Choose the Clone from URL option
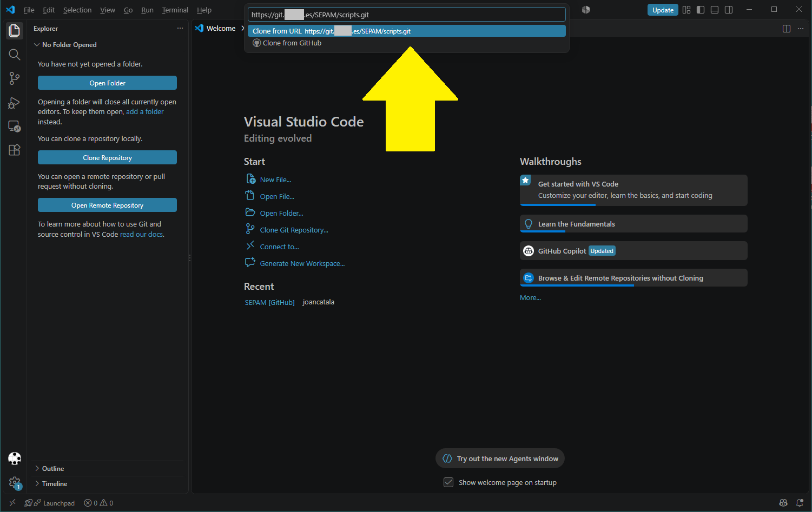812x512 pixels. [x=407, y=31]
